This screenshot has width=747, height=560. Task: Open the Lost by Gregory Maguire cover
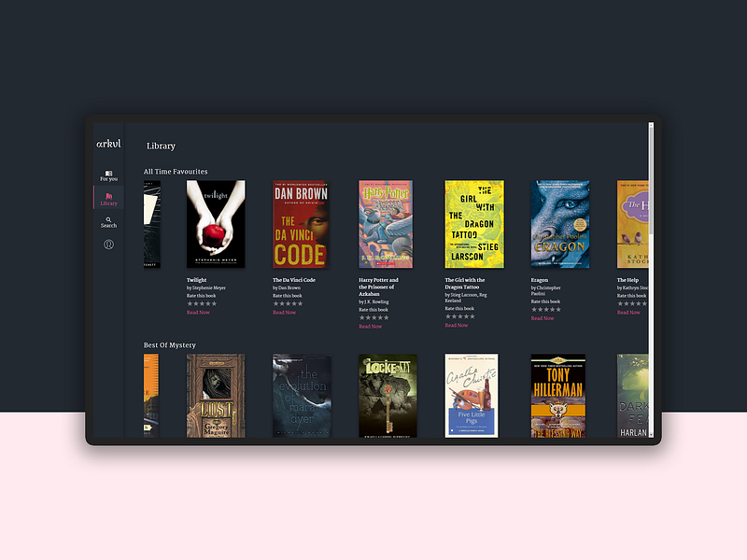click(216, 396)
